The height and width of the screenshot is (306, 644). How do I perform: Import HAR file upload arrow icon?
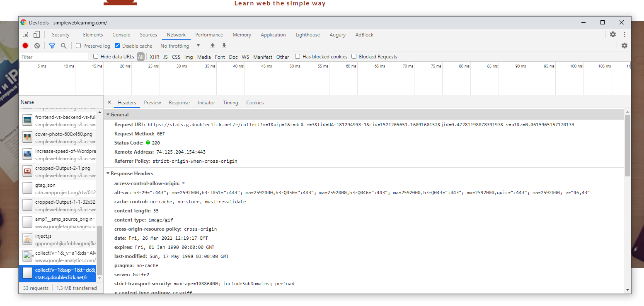213,46
